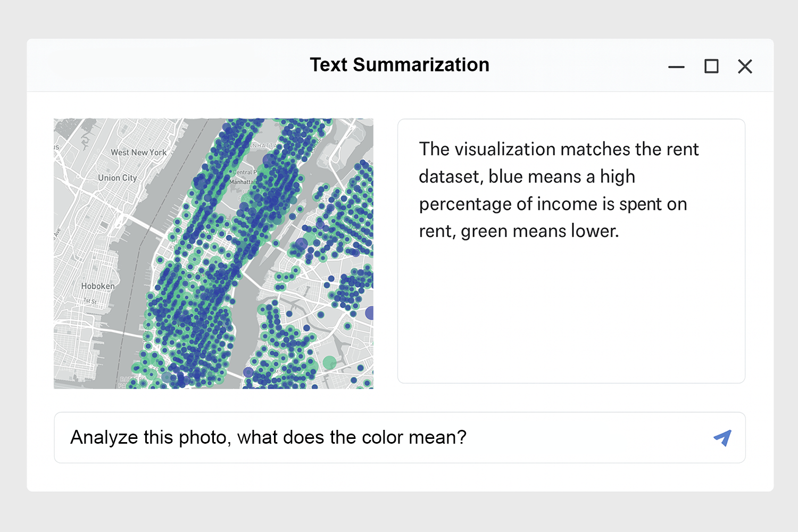Click the "Manhattan" label below Central Park
The image size is (798, 532).
click(242, 182)
